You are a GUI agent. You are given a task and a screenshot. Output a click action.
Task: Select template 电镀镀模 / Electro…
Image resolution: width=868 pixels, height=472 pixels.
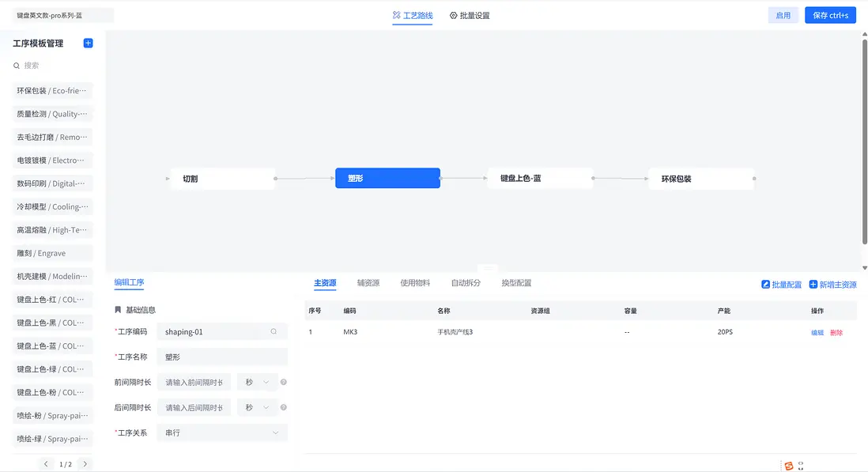tap(53, 160)
